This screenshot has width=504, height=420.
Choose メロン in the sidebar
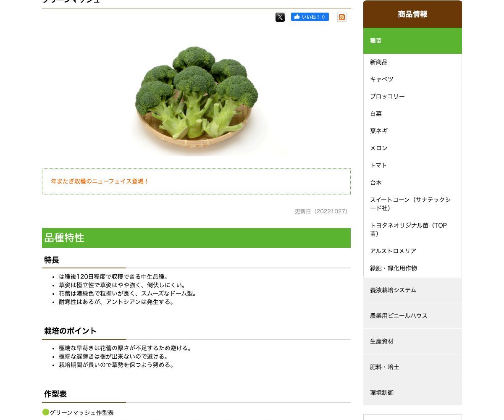pyautogui.click(x=379, y=148)
